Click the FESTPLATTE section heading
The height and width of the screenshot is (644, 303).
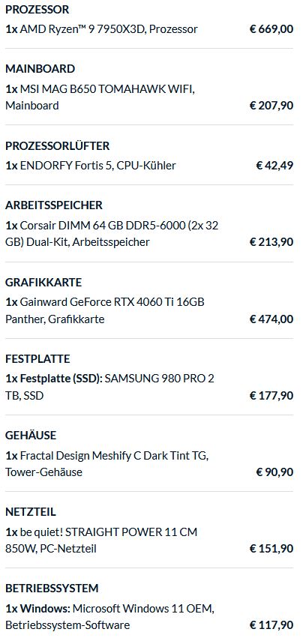[x=37, y=358]
